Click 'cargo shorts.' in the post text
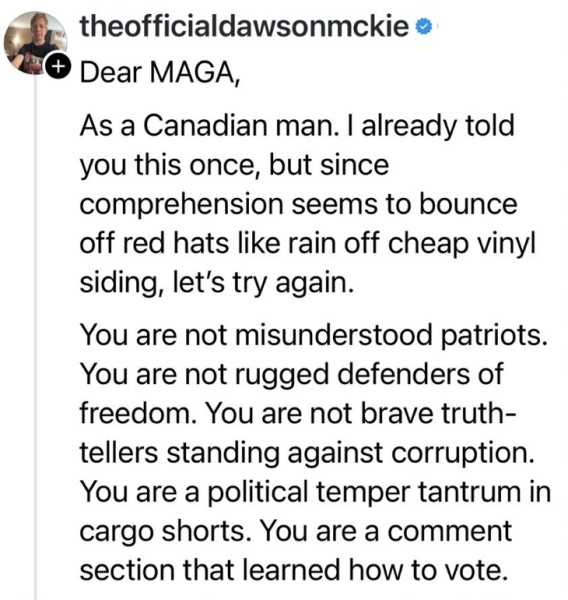Viewport: 568px width, 600px height. (x=163, y=531)
